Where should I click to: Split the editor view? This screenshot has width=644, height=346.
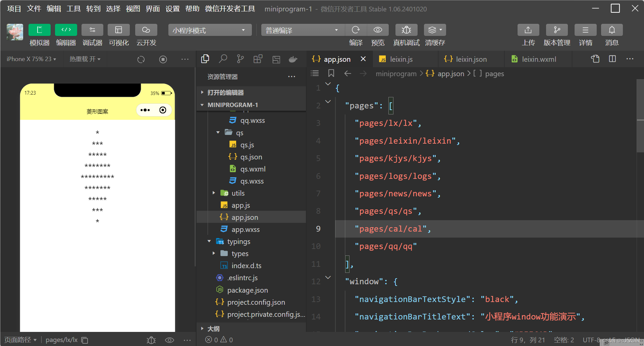point(612,59)
